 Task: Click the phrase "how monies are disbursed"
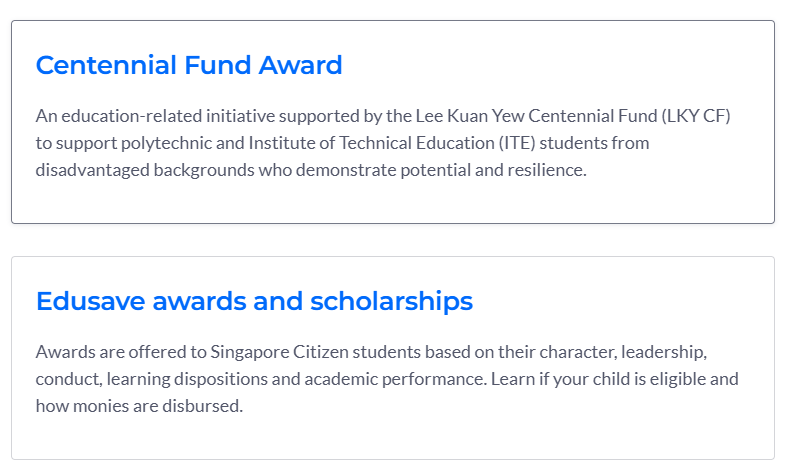point(139,407)
